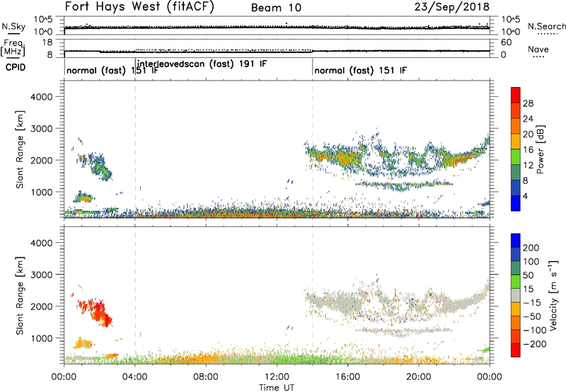Select the 'normal (fast) 151 IF' label starting at 14:00
This screenshot has height=392, width=566.
(x=360, y=70)
